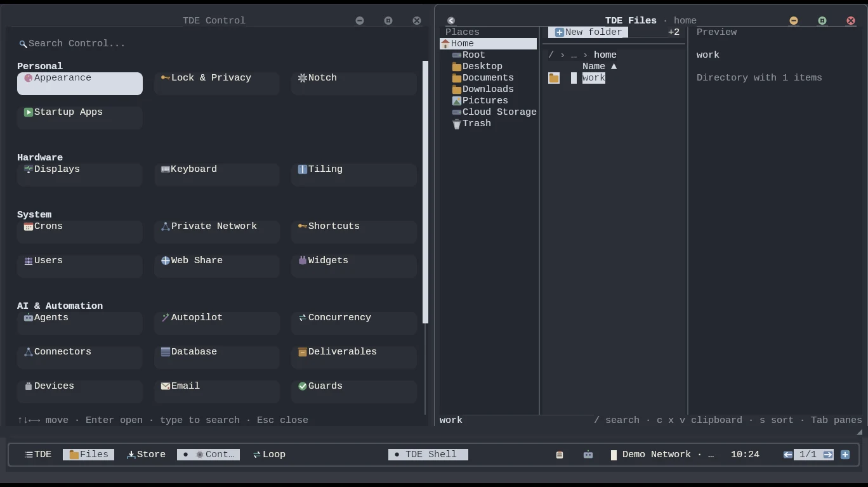
Task: Add a new workspace with plus button
Action: [845, 455]
